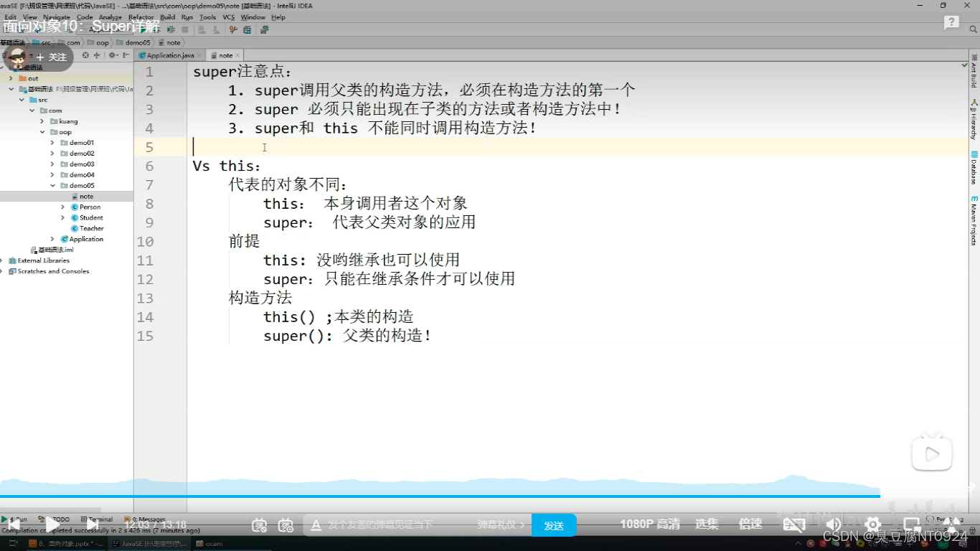Select the Student class in tree

87,218
